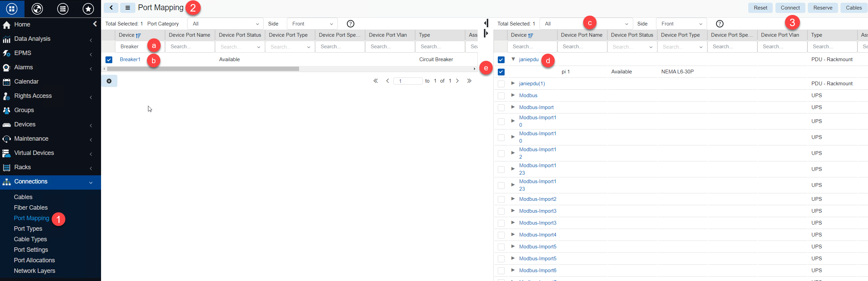Open the right panel Side dropdown
The image size is (868, 281).
[681, 24]
